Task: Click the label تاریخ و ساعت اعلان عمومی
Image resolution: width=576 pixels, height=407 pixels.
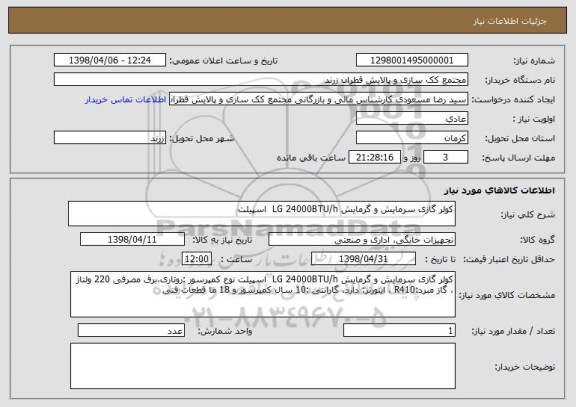Action: (223, 61)
